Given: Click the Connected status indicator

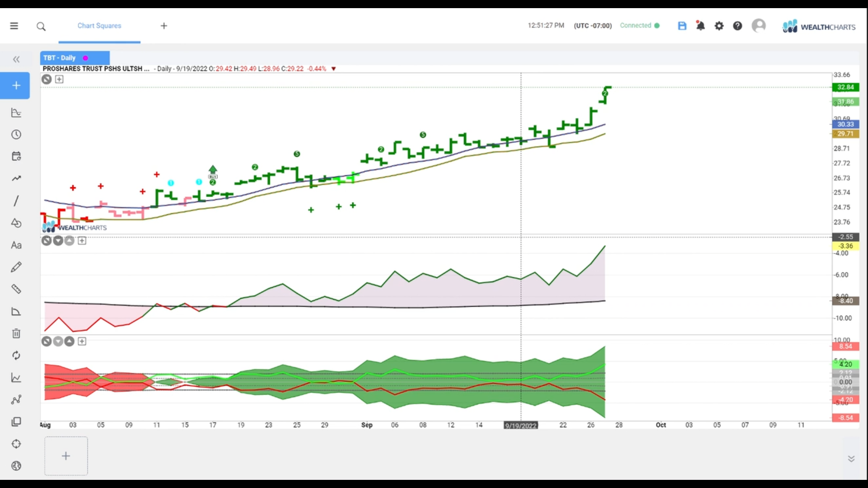Looking at the screenshot, I should [x=639, y=26].
